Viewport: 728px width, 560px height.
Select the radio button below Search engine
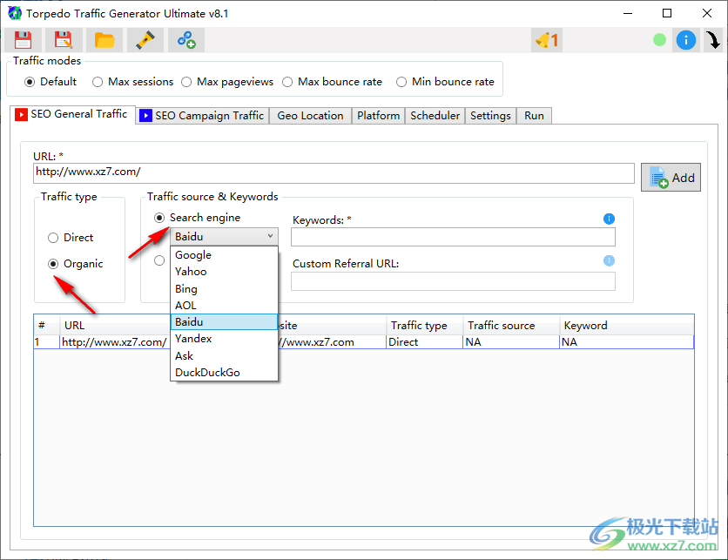[x=159, y=260]
